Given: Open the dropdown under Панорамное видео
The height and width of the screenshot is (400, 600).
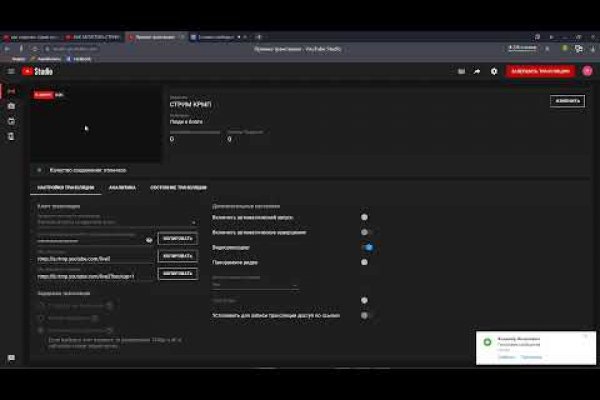Looking at the screenshot, I should (x=255, y=283).
